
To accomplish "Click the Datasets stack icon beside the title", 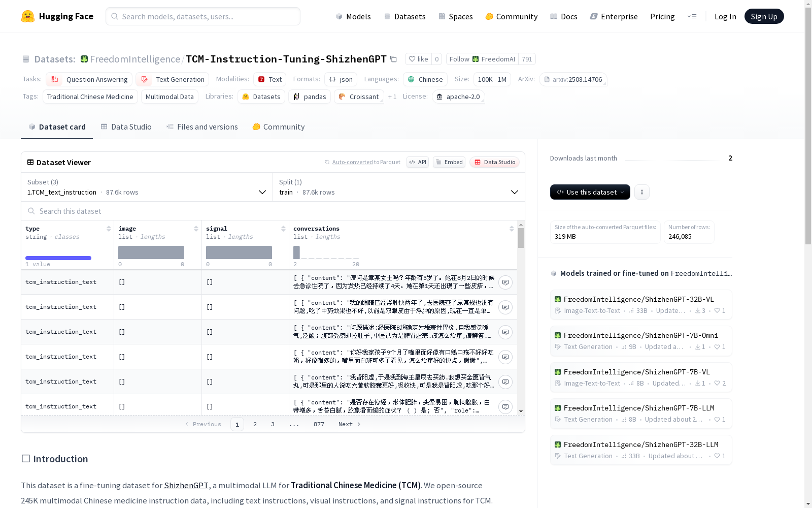I will (26, 59).
